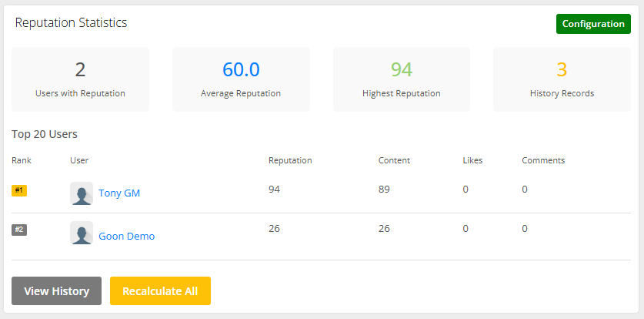Select the Average Reputation 60.0 card
Image resolution: width=644 pixels, height=319 pixels.
[x=241, y=79]
